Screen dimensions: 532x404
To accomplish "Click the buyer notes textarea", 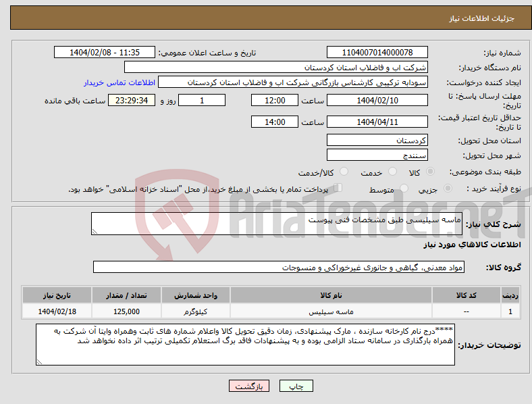I will pos(245,345).
